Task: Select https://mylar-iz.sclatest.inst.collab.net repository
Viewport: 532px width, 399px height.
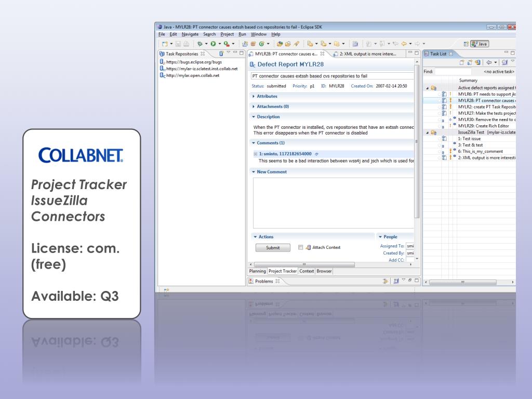Action: (202, 69)
